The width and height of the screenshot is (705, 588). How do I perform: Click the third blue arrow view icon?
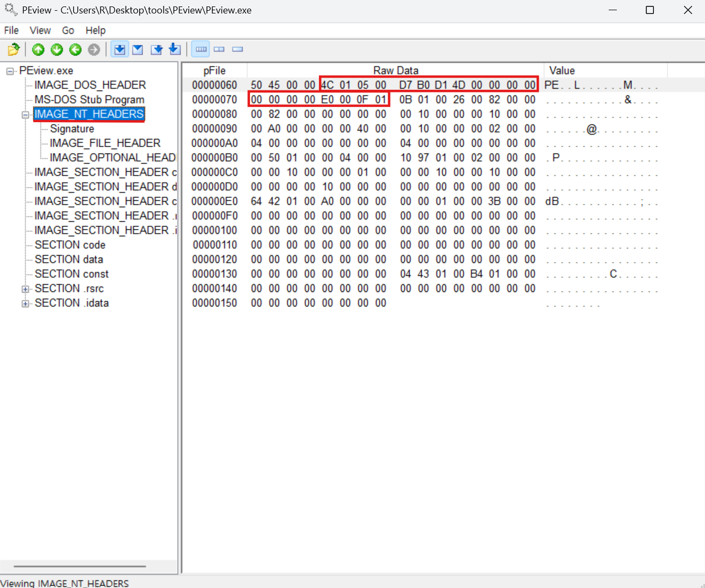tap(156, 49)
